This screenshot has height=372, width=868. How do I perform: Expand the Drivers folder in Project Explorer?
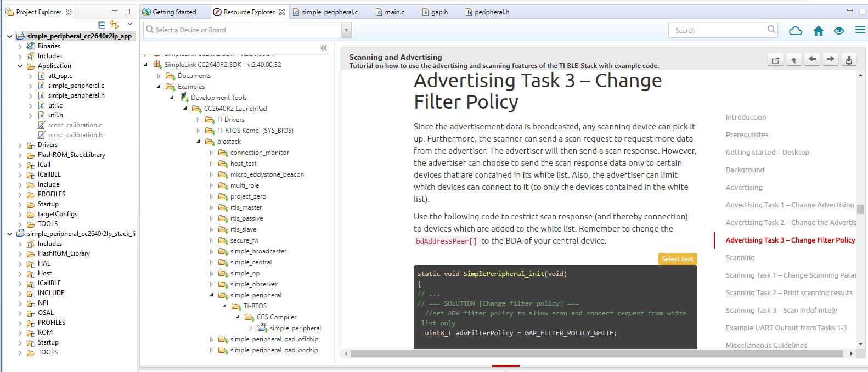click(x=20, y=145)
